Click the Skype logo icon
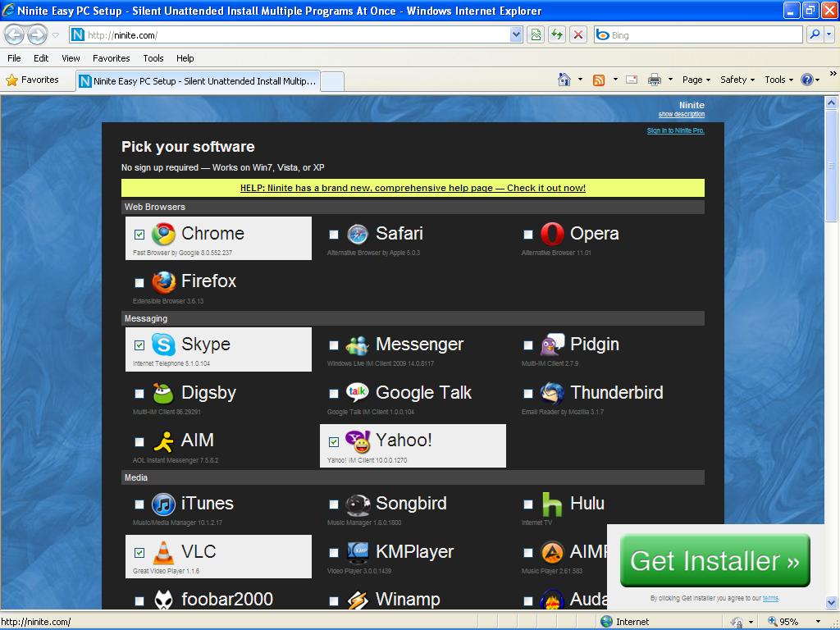Screen dimensions: 840x630 click(163, 345)
